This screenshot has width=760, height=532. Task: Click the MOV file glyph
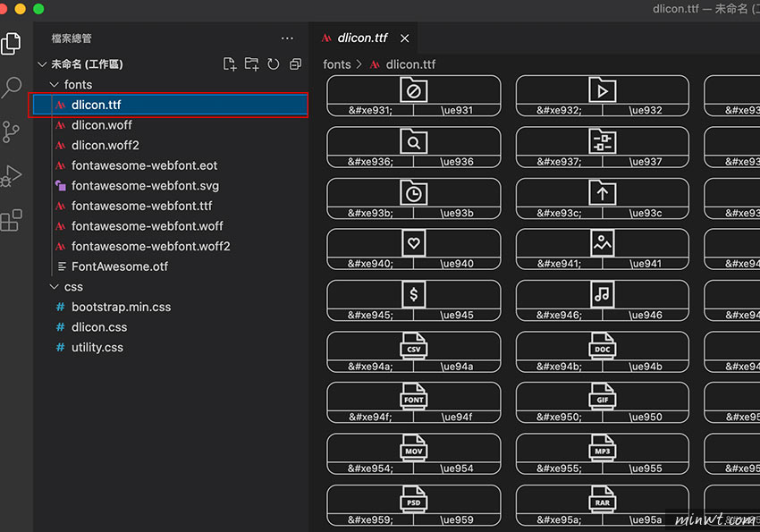click(x=413, y=448)
